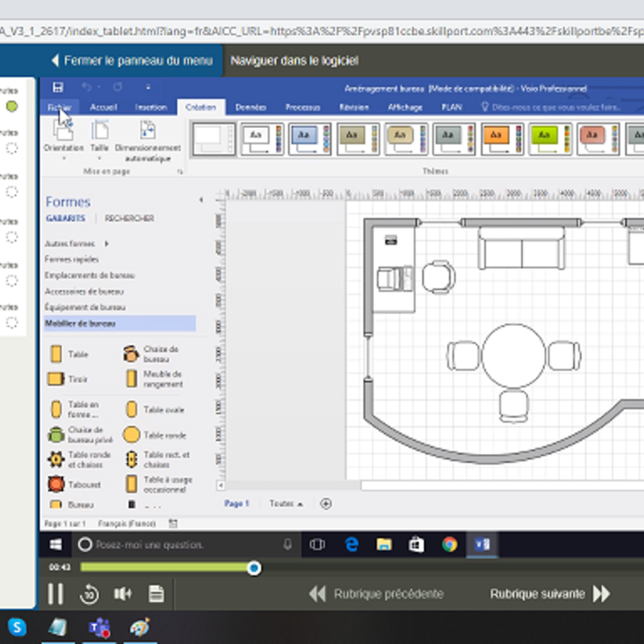The image size is (644, 644).
Task: Open the Taille page size dropdown
Action: pyautogui.click(x=99, y=140)
